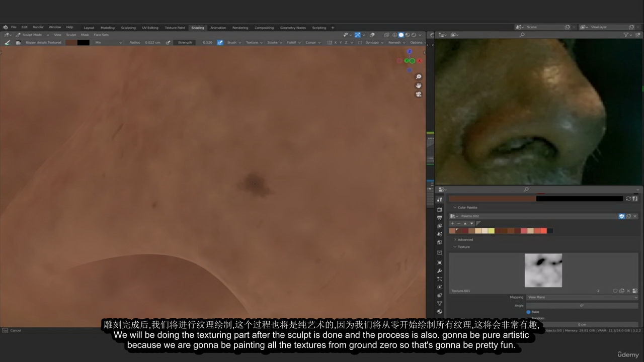This screenshot has width=644, height=362.
Task: Duplicate Palette.002 with the copy icon
Action: [628, 216]
